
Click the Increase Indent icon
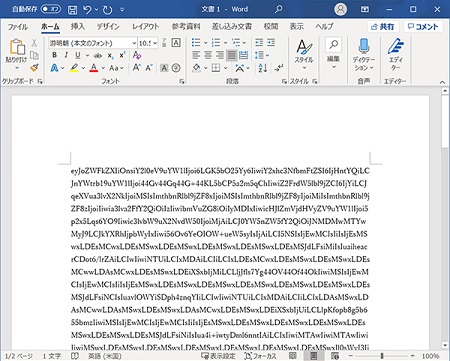(271, 43)
